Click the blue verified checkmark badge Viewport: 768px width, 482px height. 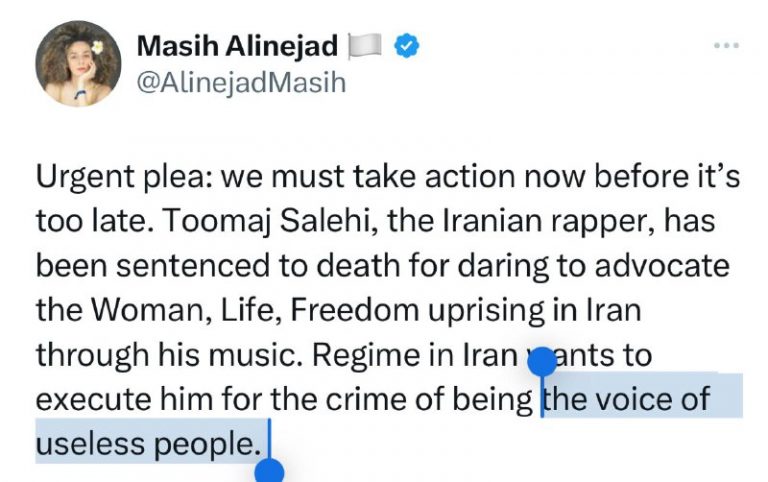tap(407, 46)
